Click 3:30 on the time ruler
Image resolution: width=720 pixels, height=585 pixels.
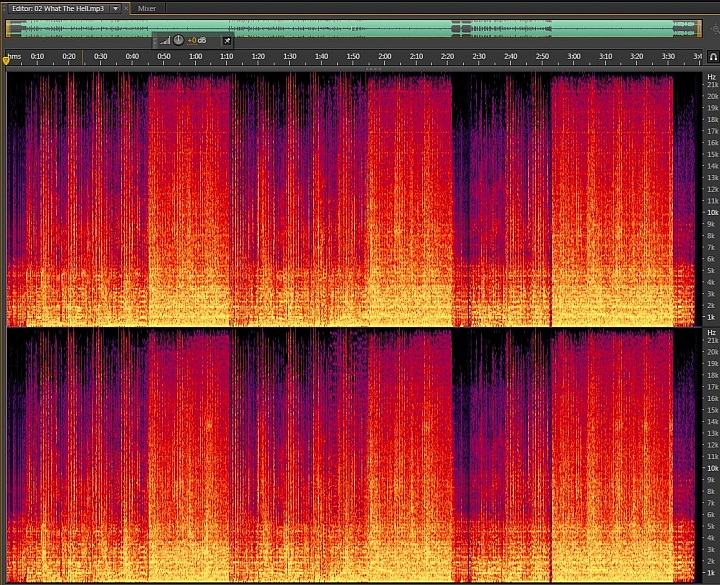tap(668, 56)
